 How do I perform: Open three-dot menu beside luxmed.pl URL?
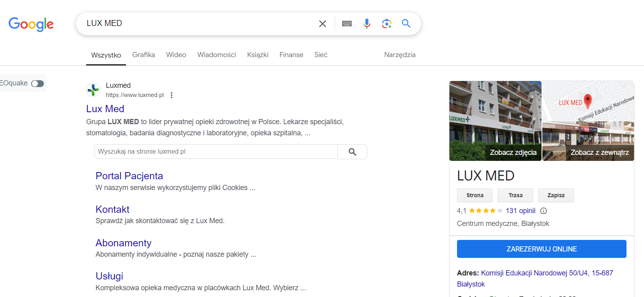pos(171,95)
